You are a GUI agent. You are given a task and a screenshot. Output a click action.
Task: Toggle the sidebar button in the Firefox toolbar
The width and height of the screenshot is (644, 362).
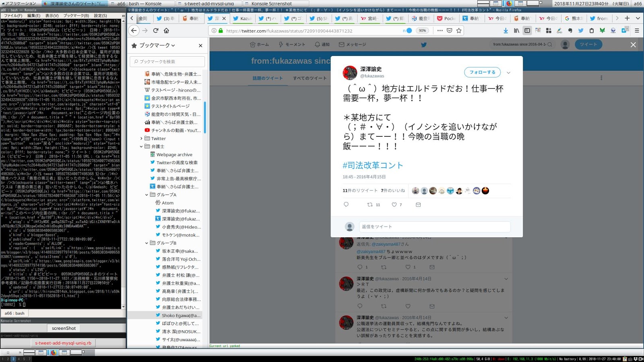pyautogui.click(x=527, y=31)
